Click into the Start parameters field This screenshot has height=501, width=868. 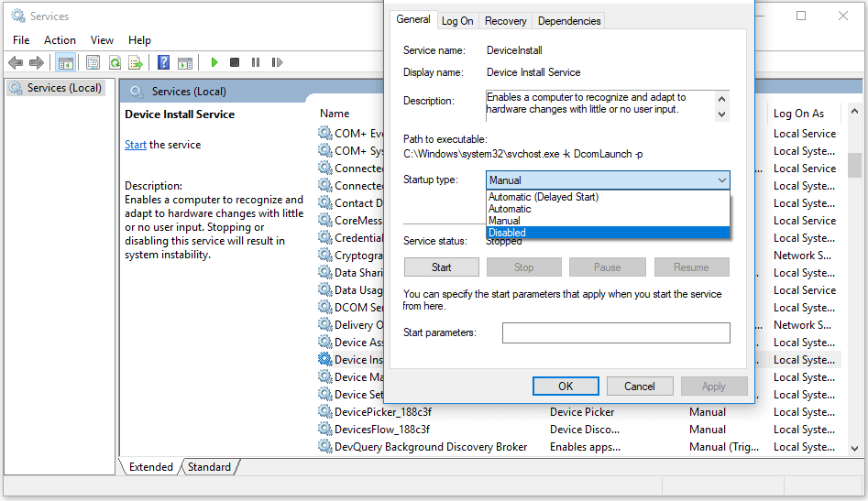pyautogui.click(x=615, y=332)
